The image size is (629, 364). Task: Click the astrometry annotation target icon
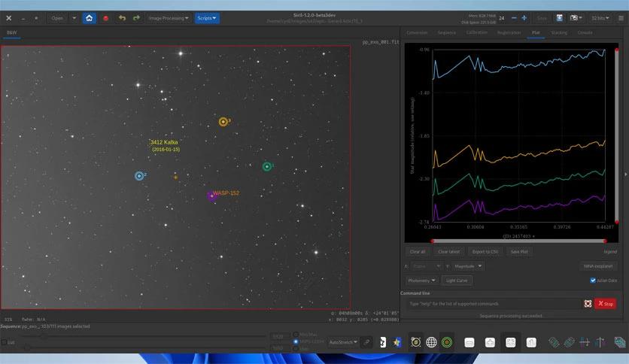click(416, 342)
